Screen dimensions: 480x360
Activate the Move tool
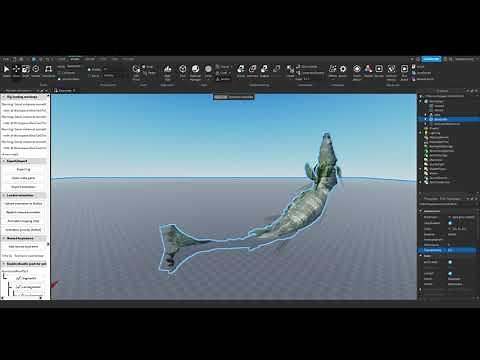[x=16, y=71]
